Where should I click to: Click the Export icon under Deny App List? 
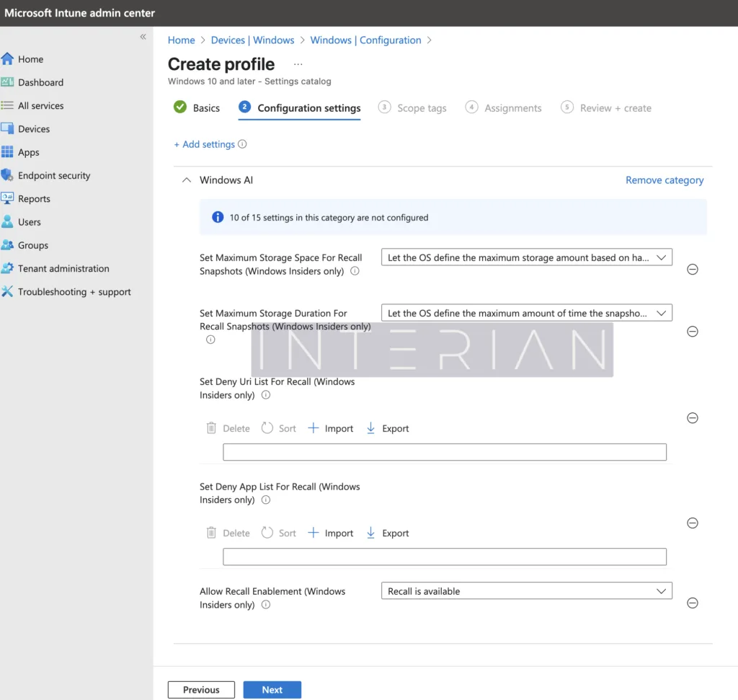[x=387, y=532]
